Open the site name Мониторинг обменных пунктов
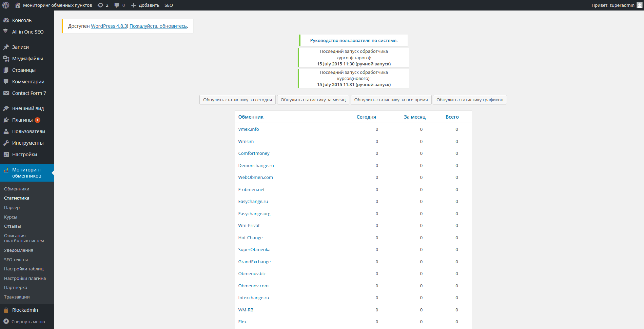The height and width of the screenshot is (329, 644). [58, 5]
